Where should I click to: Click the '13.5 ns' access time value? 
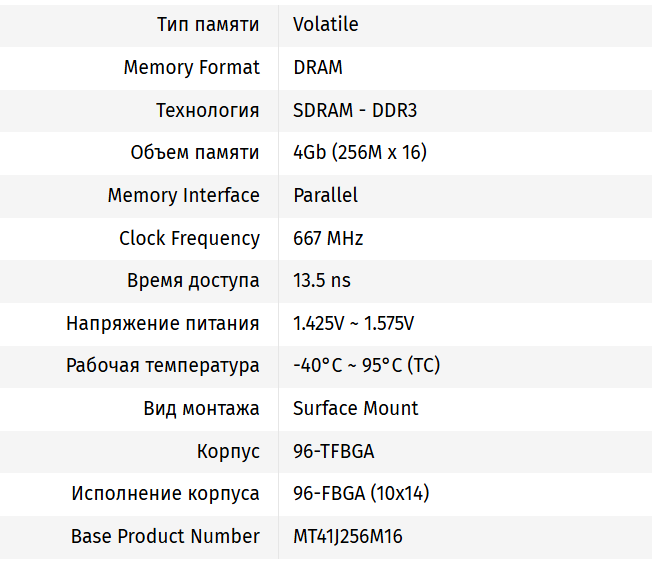click(x=322, y=281)
